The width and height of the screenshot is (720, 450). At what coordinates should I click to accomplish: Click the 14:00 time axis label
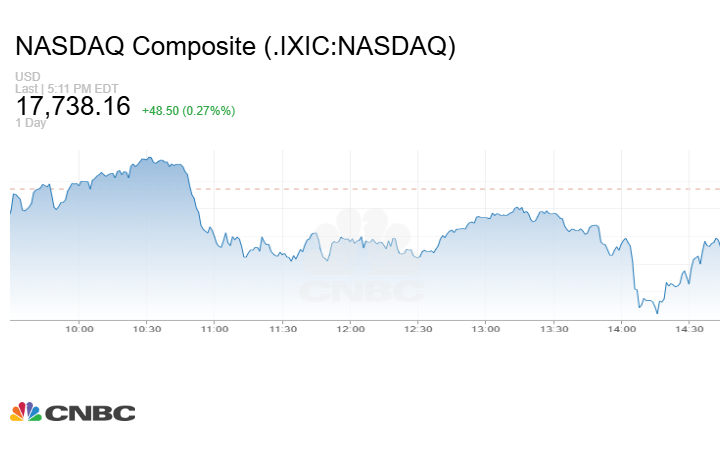click(621, 329)
